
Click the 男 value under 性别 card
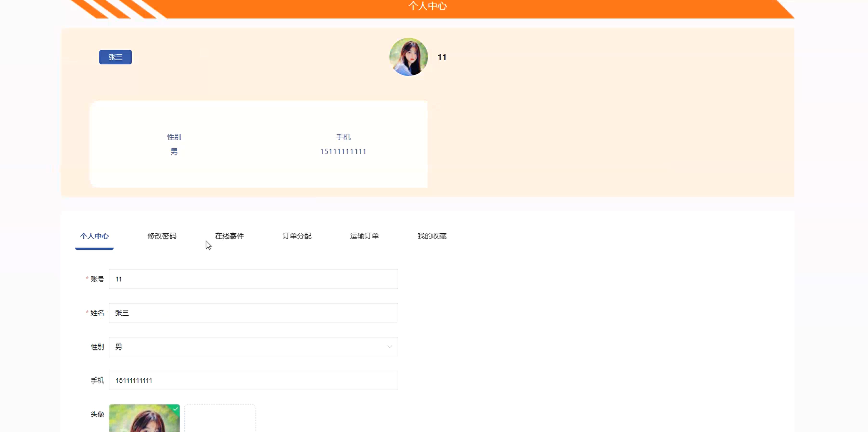174,152
